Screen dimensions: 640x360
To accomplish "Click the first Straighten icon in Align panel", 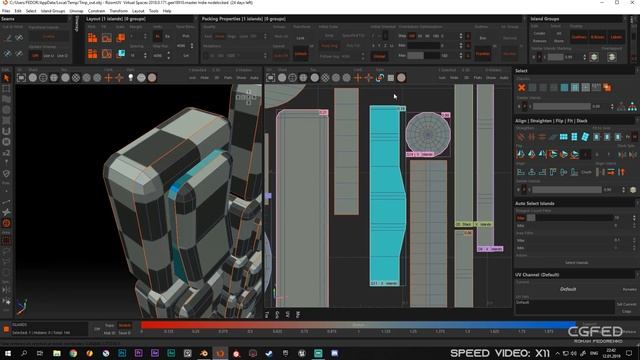I will click(x=521, y=137).
